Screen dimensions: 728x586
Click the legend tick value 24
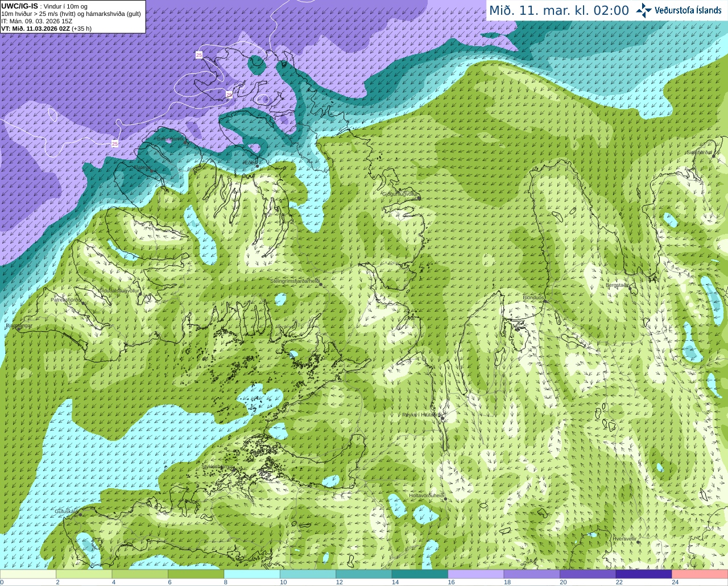click(675, 582)
